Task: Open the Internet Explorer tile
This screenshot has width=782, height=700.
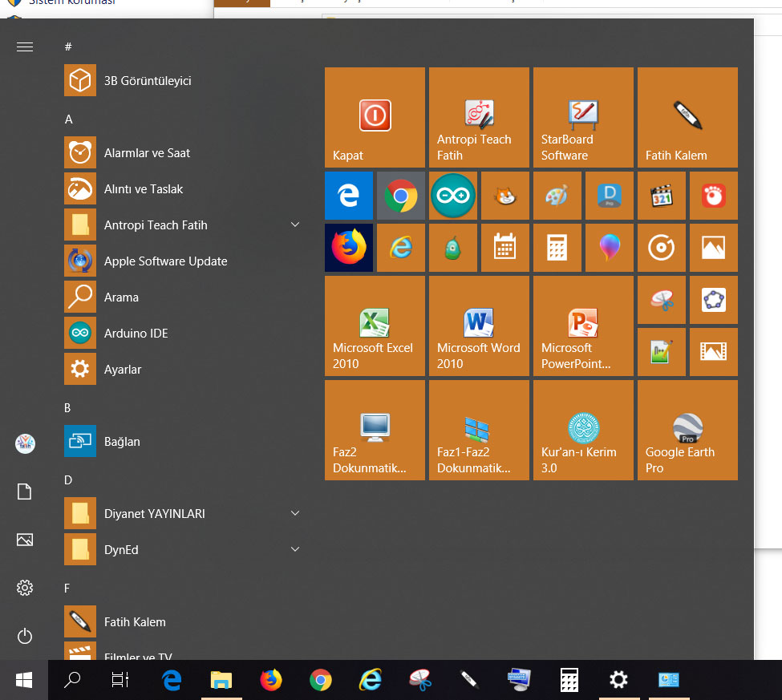Action: [x=401, y=248]
